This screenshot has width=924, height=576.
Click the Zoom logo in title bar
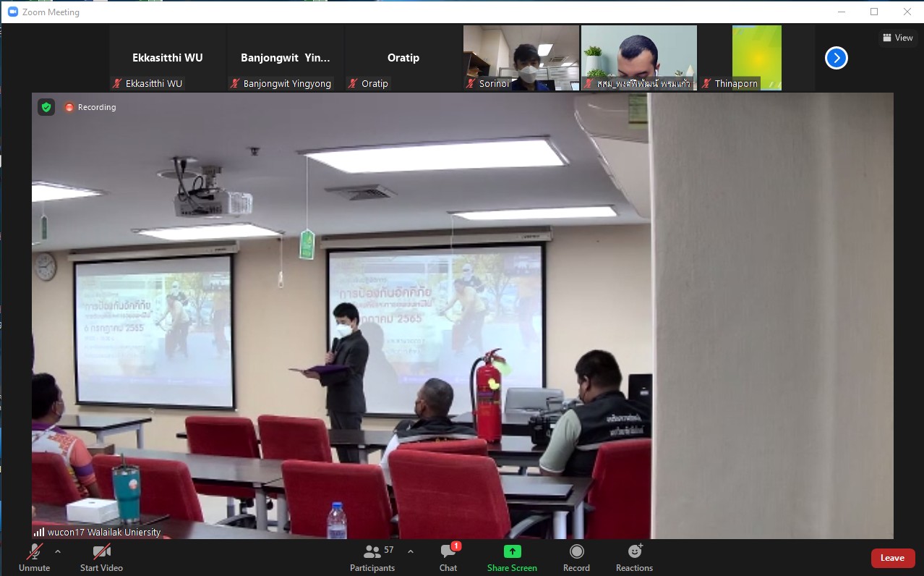click(x=12, y=12)
